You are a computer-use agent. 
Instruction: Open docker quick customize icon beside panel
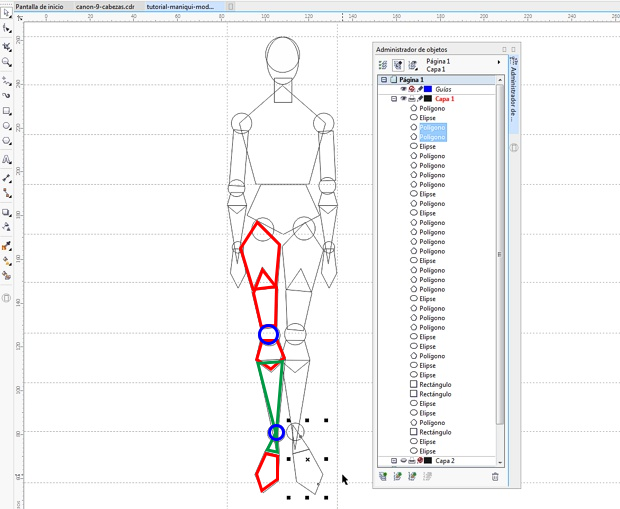514,148
